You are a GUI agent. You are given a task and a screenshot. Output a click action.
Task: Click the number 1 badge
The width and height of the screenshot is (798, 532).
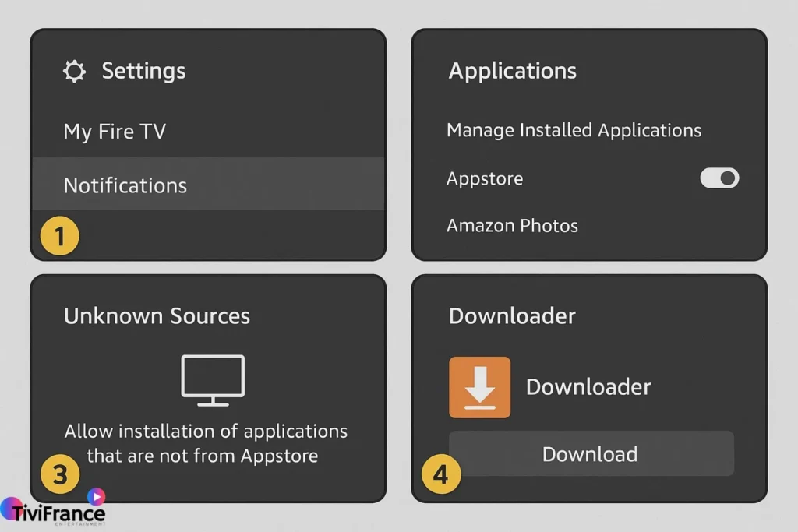(60, 236)
